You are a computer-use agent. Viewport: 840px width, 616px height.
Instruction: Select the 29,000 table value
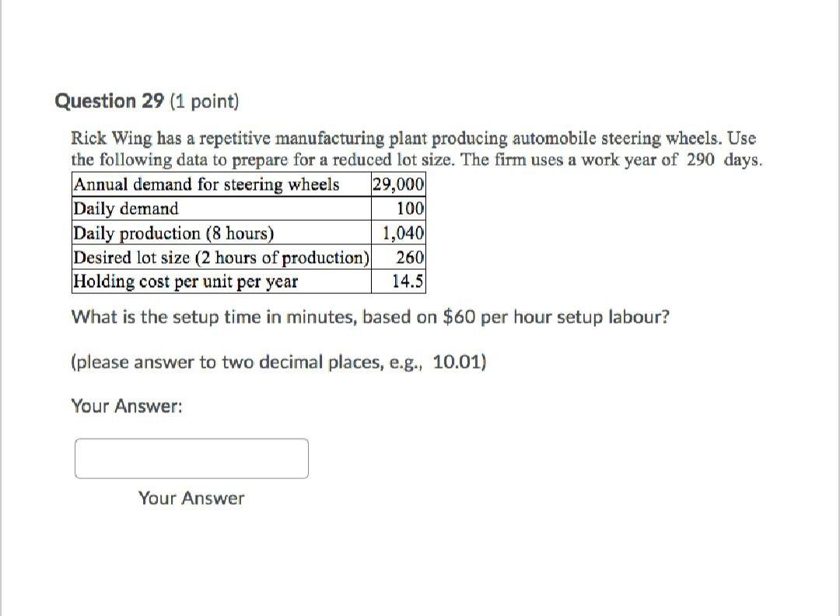(x=397, y=184)
